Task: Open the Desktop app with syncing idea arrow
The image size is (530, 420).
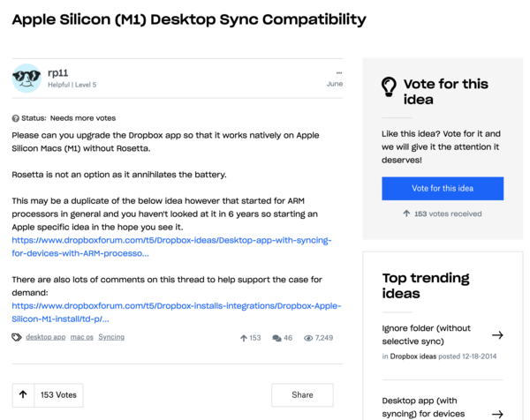Action: click(x=497, y=413)
